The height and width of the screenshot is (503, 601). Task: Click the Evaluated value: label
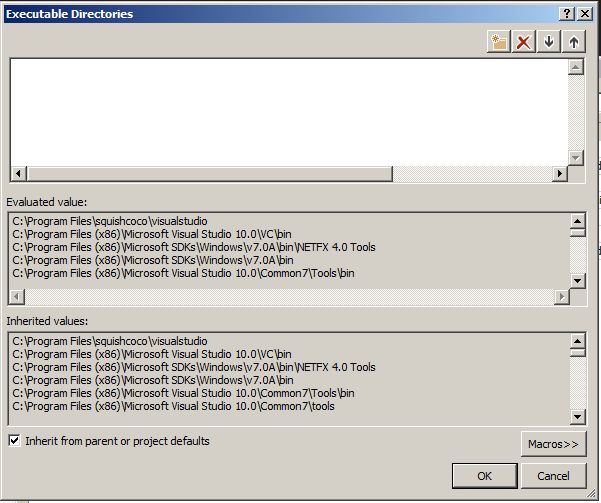click(x=47, y=202)
